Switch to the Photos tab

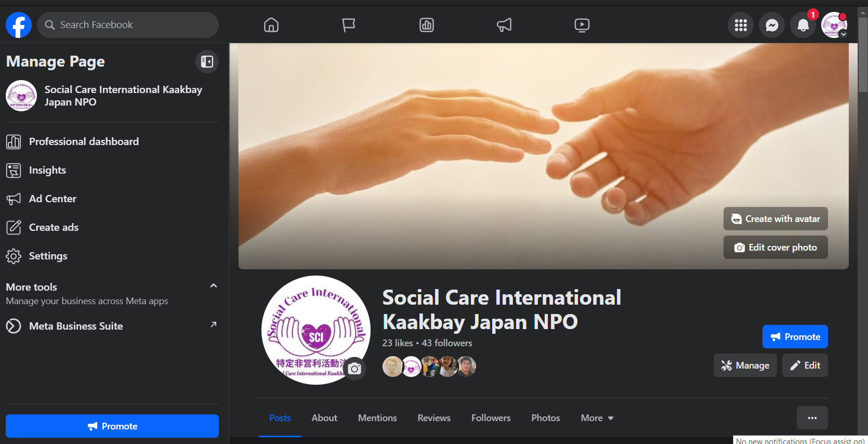pos(546,418)
